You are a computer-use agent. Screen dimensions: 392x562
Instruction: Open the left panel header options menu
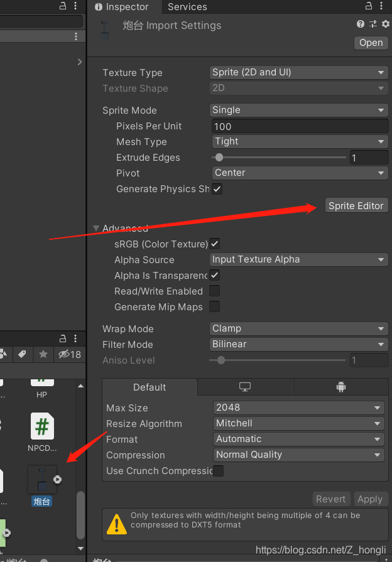[x=75, y=36]
